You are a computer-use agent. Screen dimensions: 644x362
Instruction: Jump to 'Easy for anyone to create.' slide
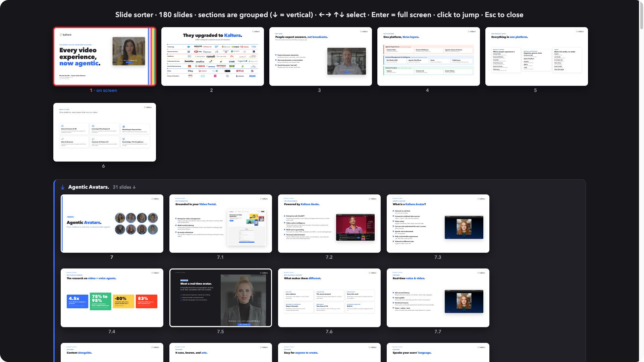pos(329,352)
